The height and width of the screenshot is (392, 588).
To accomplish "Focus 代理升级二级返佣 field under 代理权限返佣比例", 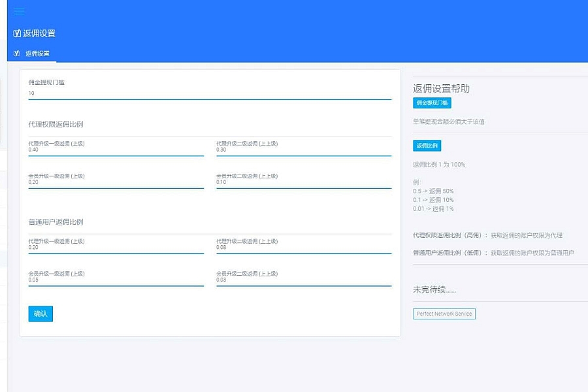I will [x=303, y=150].
